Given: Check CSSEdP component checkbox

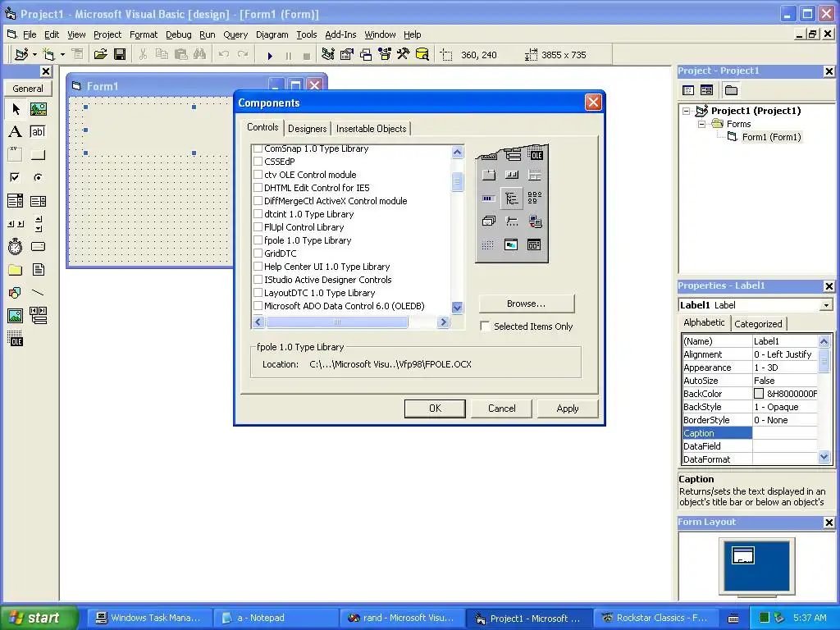Looking at the screenshot, I should point(258,162).
